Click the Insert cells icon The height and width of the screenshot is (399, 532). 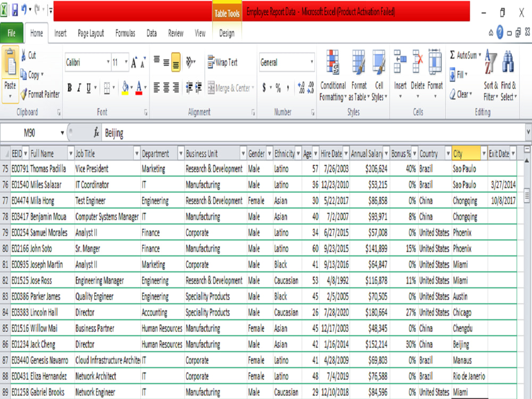click(x=400, y=62)
